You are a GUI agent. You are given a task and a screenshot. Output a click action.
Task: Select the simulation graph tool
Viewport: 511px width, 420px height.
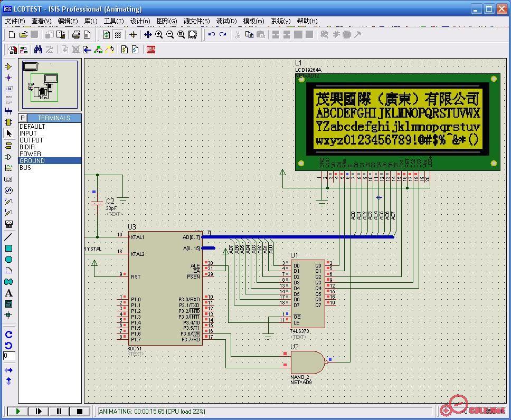[x=9, y=168]
